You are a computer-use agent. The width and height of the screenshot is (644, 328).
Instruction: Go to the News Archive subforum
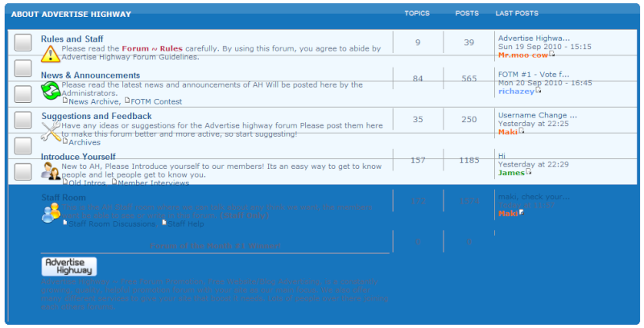(94, 101)
